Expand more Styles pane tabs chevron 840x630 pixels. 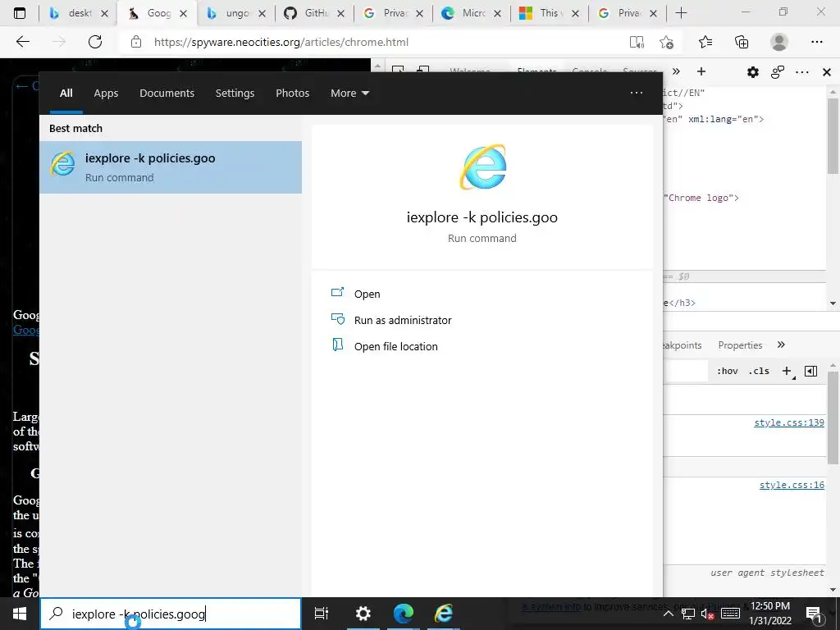click(781, 345)
